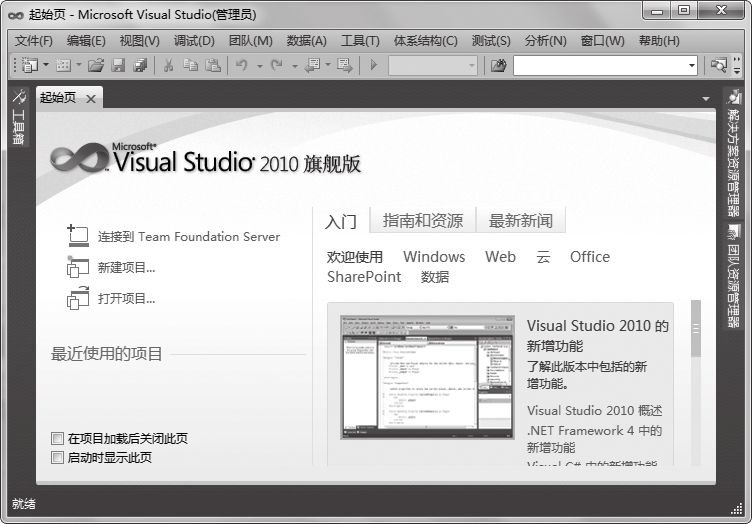Open the 分析(N) menu

(x=545, y=41)
